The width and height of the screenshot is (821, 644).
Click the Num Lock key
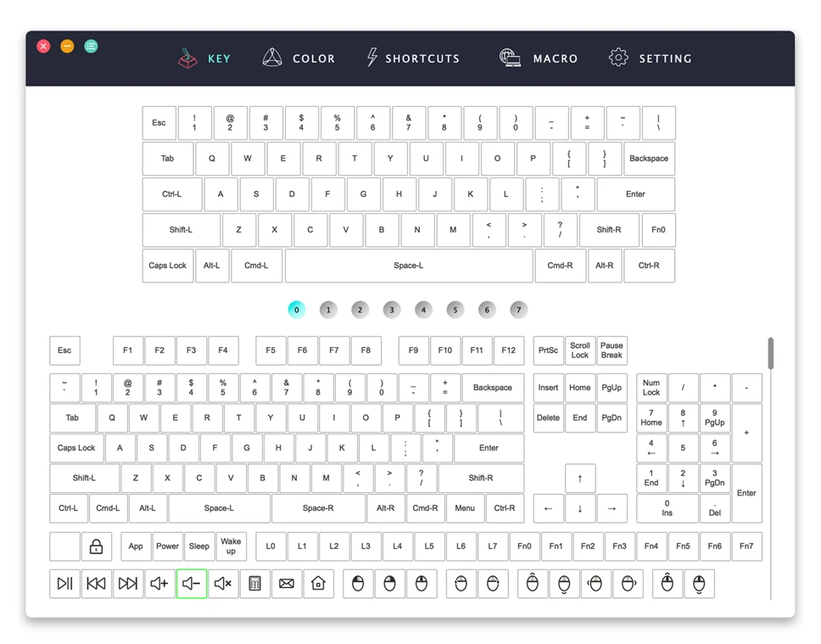[651, 388]
